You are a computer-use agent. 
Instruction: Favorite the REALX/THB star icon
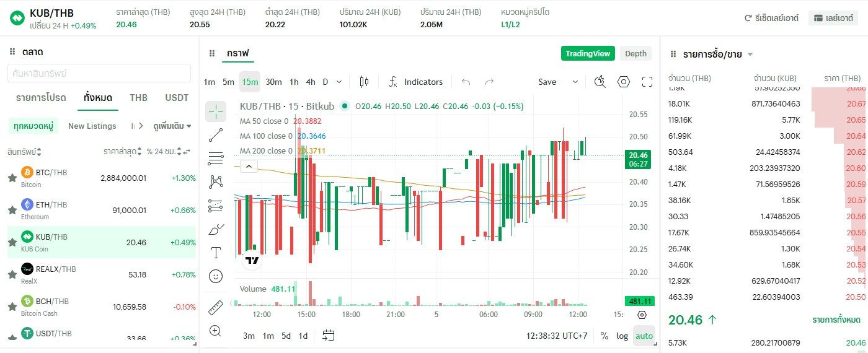coord(12,275)
